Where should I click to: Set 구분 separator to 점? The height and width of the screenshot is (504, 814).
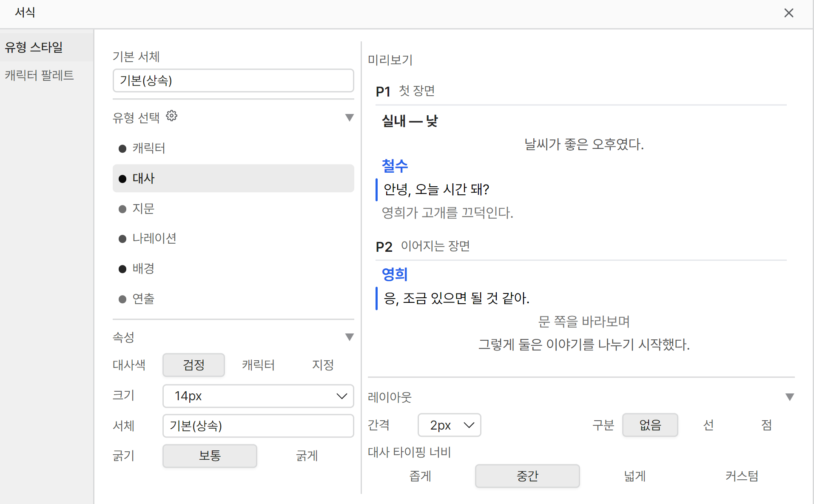click(766, 425)
